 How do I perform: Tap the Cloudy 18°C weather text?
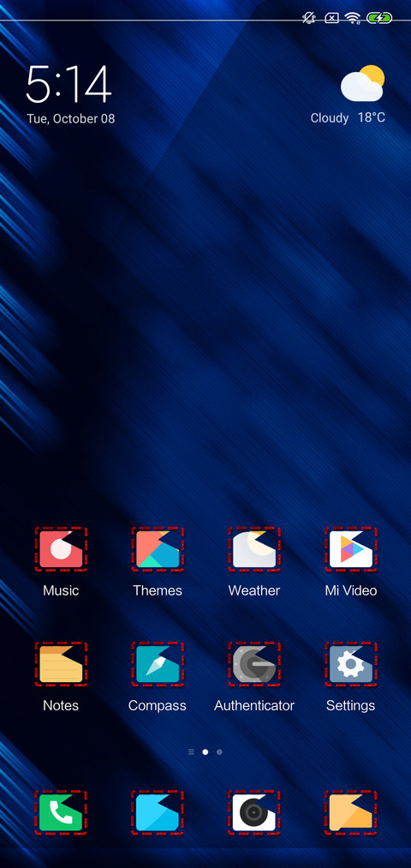[348, 118]
